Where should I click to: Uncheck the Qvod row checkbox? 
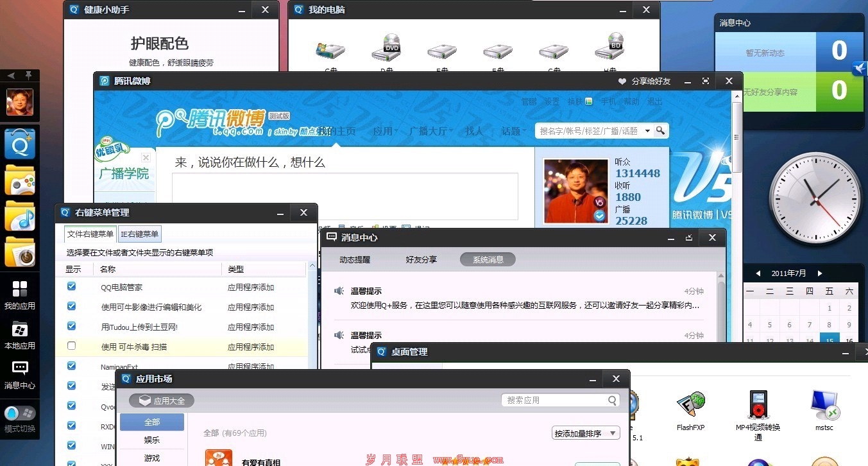(x=71, y=406)
